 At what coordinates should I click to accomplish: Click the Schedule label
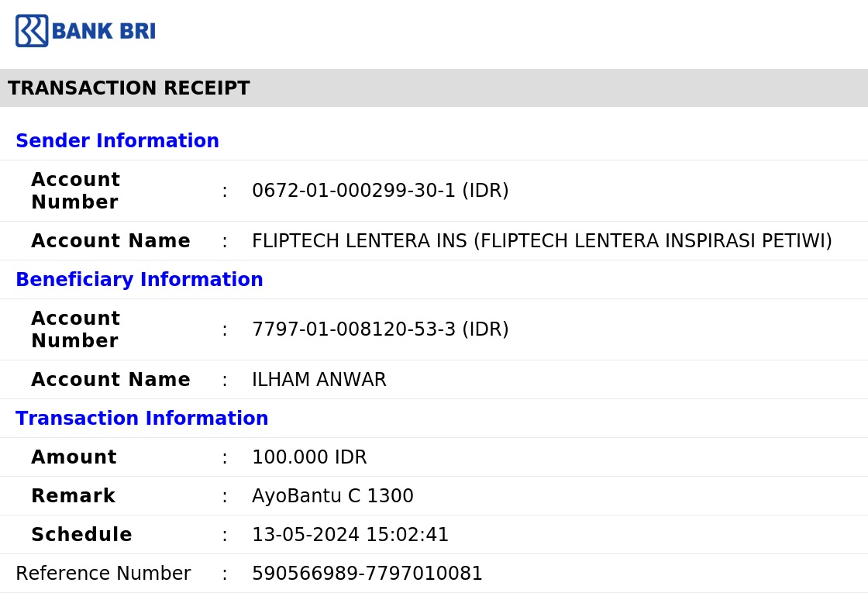[x=82, y=534]
